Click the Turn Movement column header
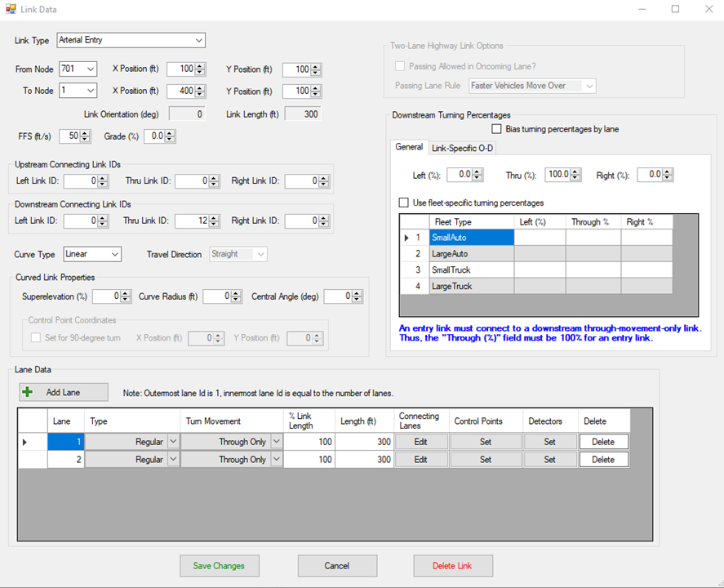The height and width of the screenshot is (588, 724). pyautogui.click(x=231, y=421)
